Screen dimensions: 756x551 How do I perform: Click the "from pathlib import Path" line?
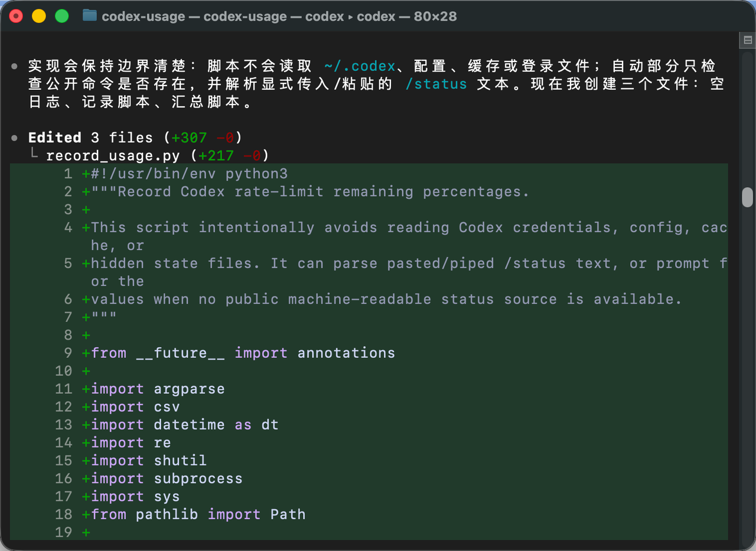point(198,514)
